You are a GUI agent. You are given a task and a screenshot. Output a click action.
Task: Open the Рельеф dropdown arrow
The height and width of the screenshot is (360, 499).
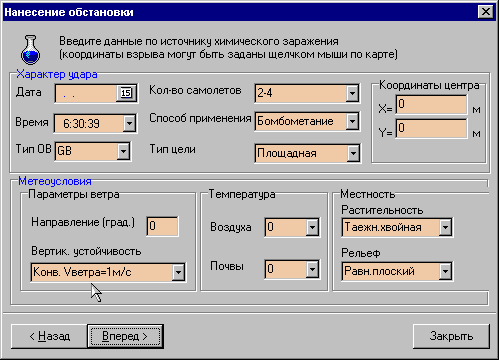click(x=445, y=271)
